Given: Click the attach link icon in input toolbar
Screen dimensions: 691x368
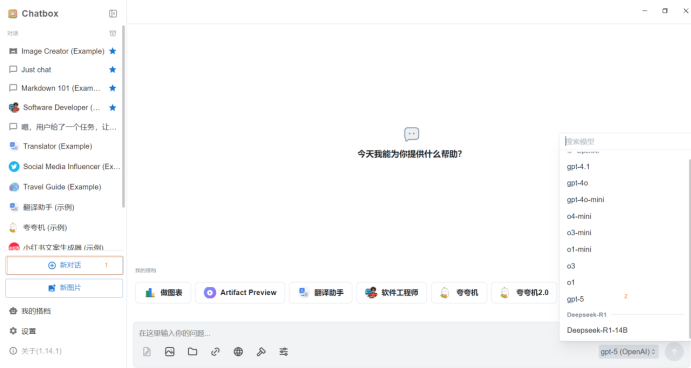Looking at the screenshot, I should 215,352.
